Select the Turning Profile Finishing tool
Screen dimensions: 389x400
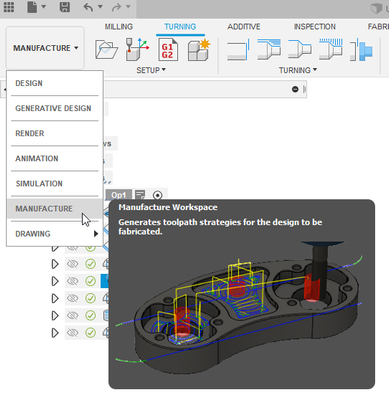click(300, 50)
